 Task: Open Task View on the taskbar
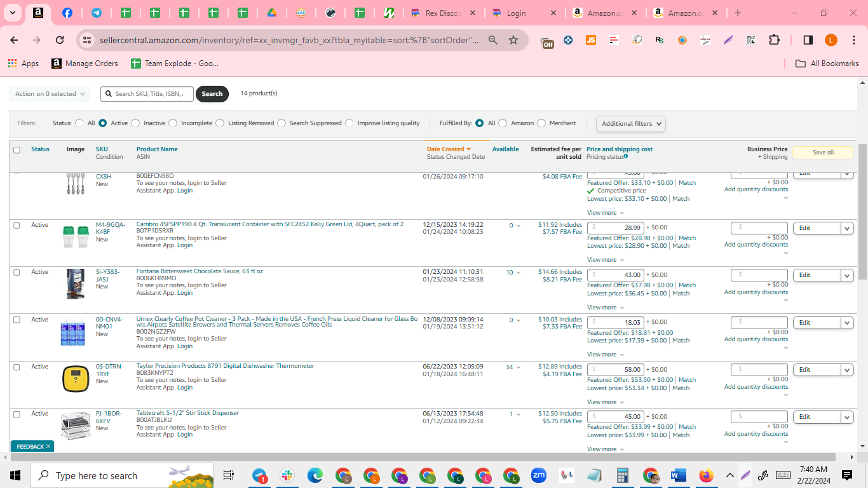coord(229,475)
